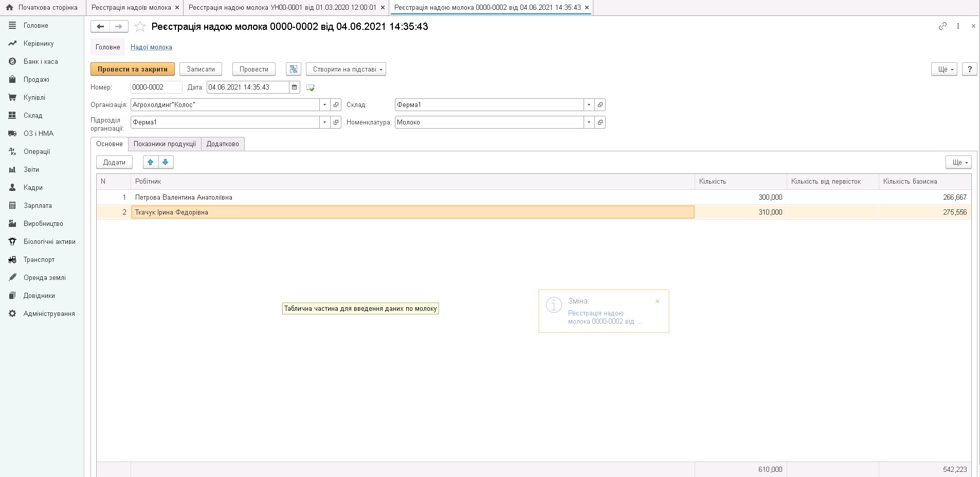Click the posted document status icon
The width and height of the screenshot is (980, 477).
pyautogui.click(x=311, y=88)
